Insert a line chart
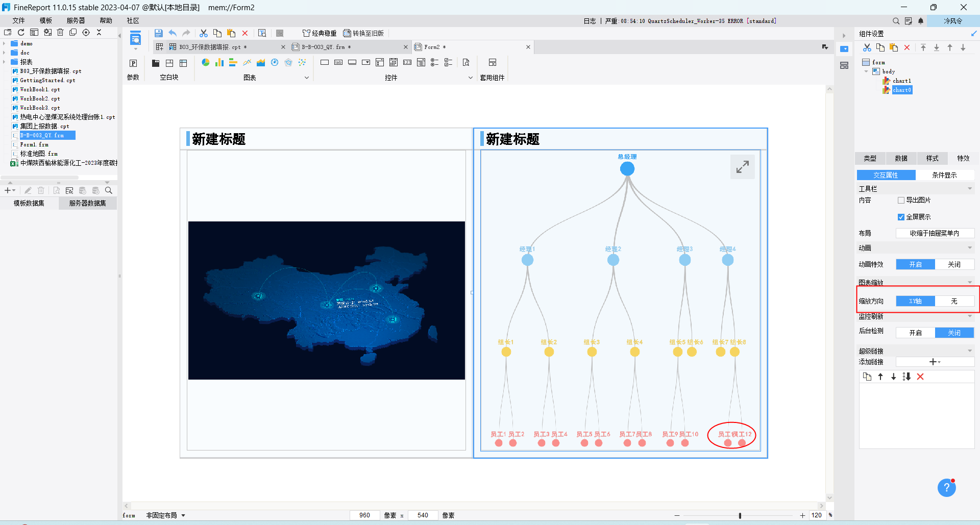 point(247,62)
